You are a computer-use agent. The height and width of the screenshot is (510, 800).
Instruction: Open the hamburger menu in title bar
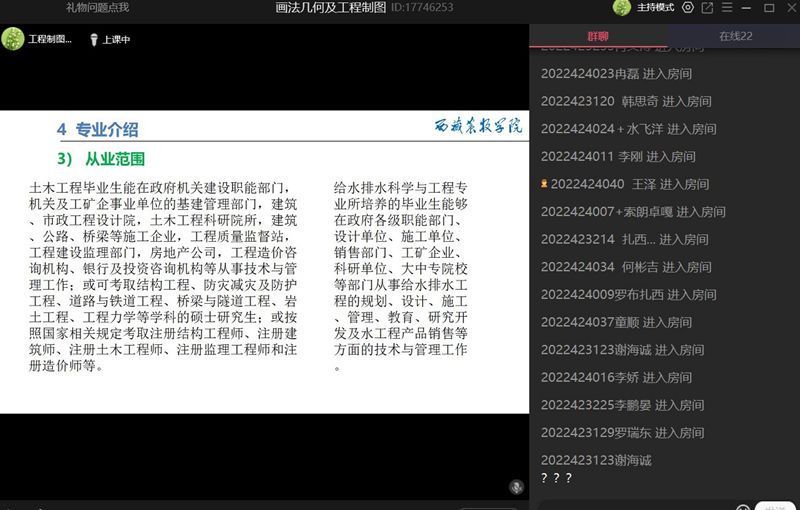pos(727,8)
